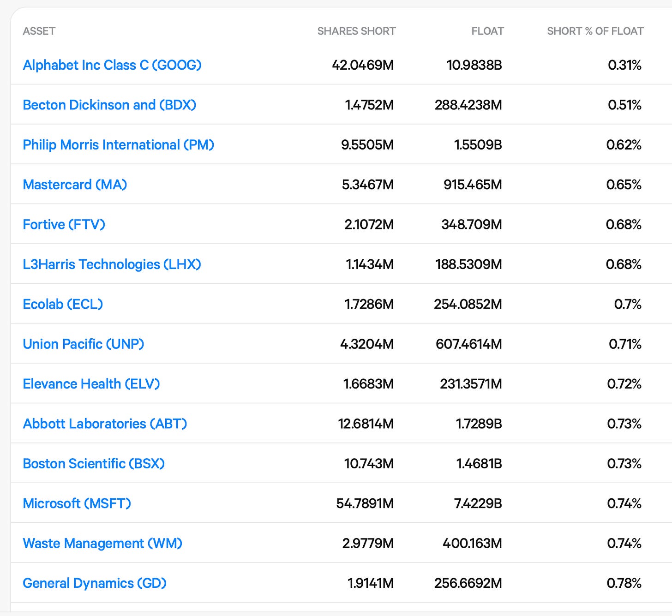Open the Philip Morris International (PM) link

pyautogui.click(x=119, y=145)
